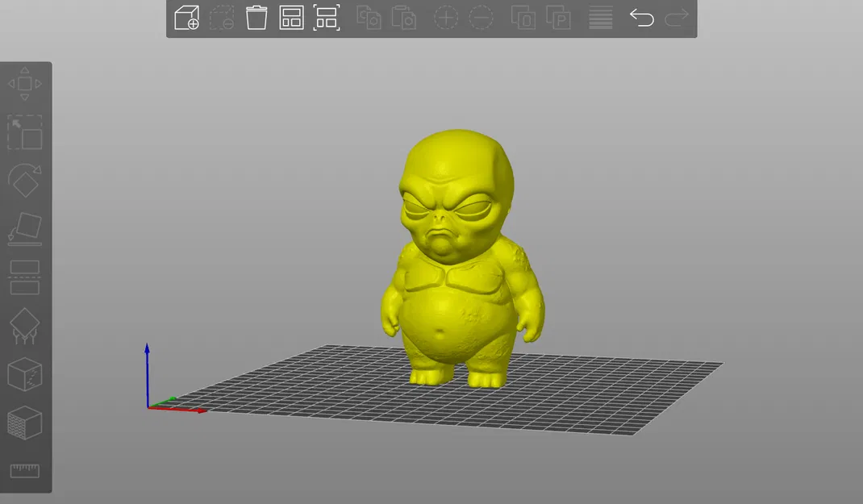Delete the selected model
Screen dimensions: 863x504
pyautogui.click(x=256, y=18)
